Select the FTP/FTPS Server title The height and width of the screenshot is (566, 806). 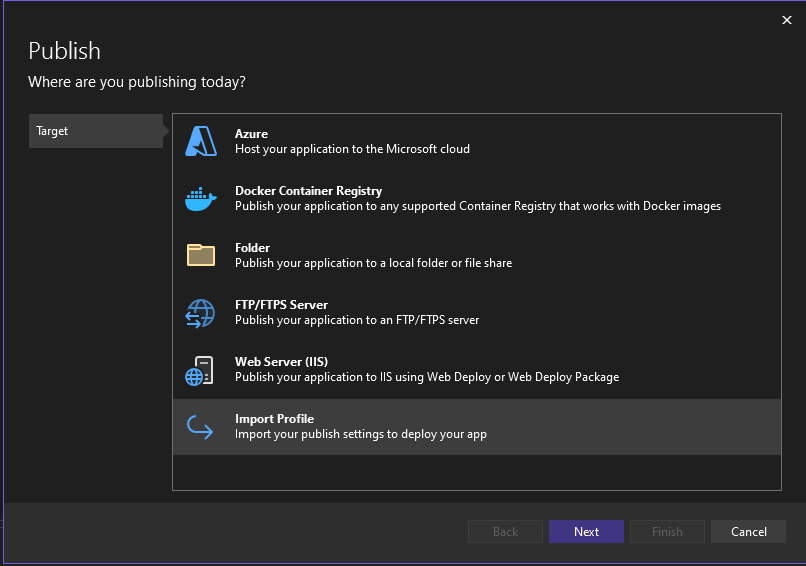(x=281, y=305)
